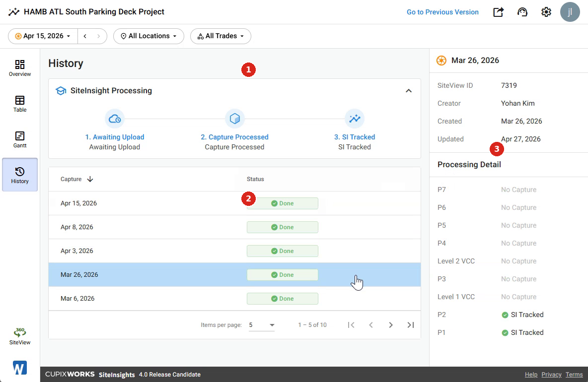Select History tab in sidebar
The image size is (588, 382).
click(20, 175)
